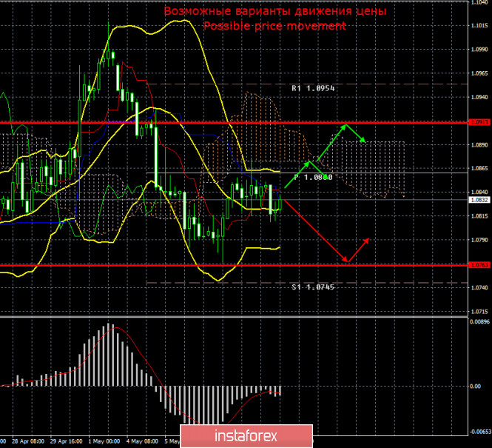Viewport: 492px width, 448px height.
Task: Click the Russian title 'Возможные варианты движения цены'
Action: click(x=275, y=11)
